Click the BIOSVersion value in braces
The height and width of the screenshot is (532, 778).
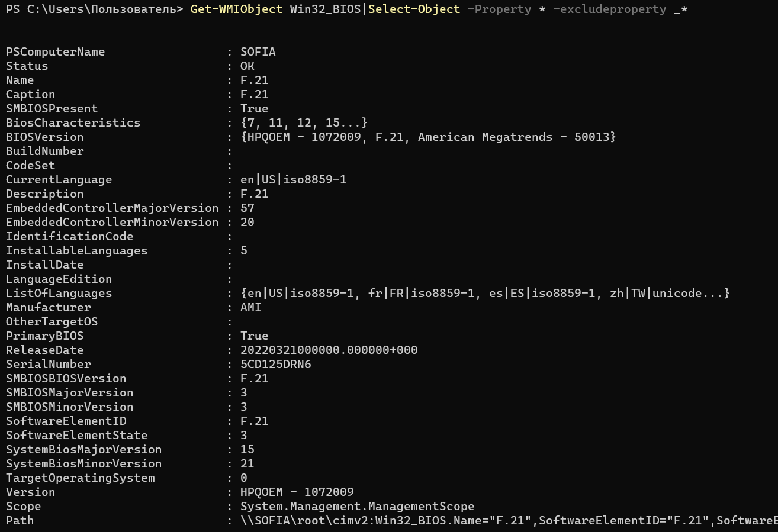pos(428,137)
